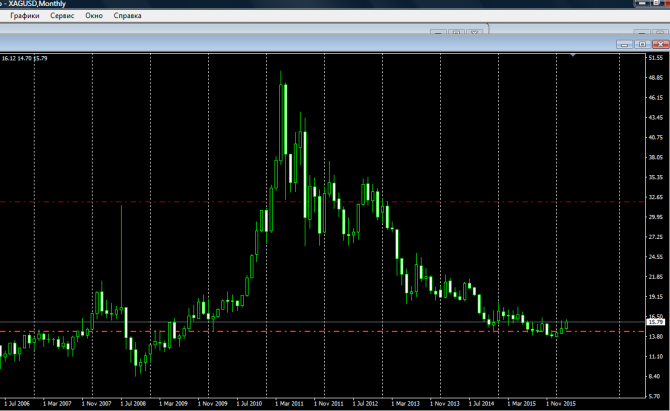Screen dimensions: 670x411
Task: Open the Сервис menu
Action: [62, 16]
